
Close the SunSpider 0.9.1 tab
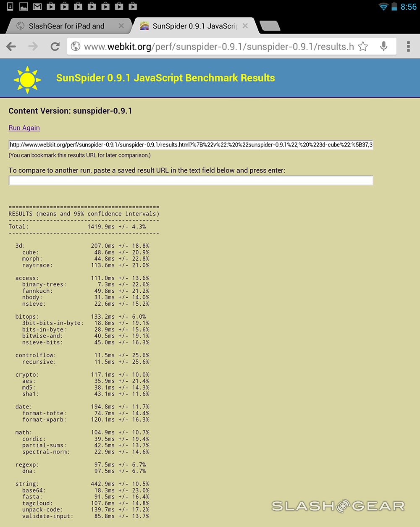click(x=245, y=26)
